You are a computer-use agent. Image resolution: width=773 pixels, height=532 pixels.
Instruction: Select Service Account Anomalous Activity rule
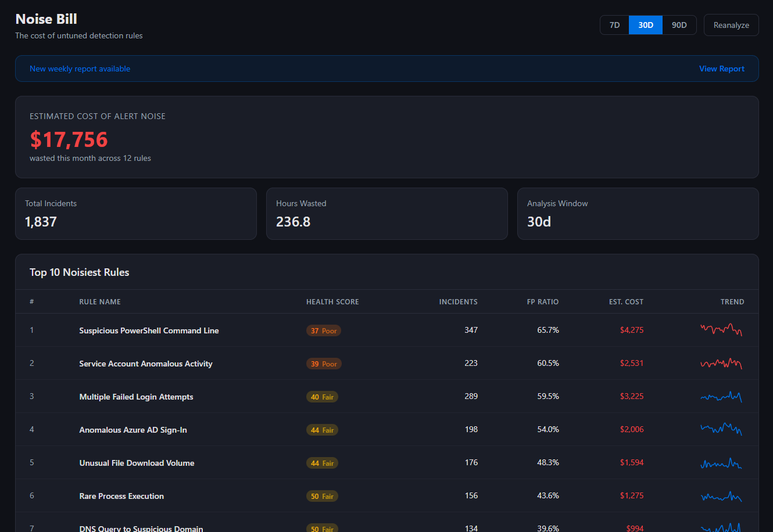tap(146, 363)
